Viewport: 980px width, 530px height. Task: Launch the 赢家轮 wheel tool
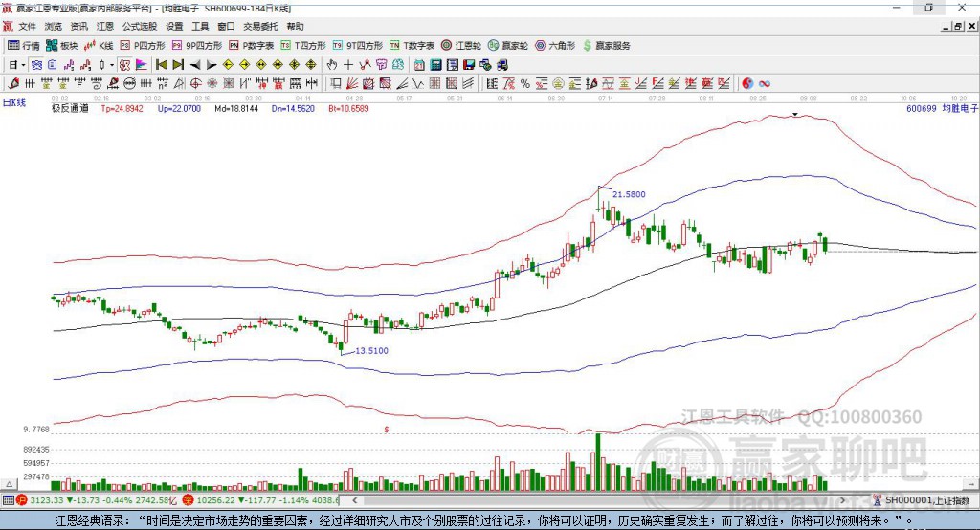point(508,46)
